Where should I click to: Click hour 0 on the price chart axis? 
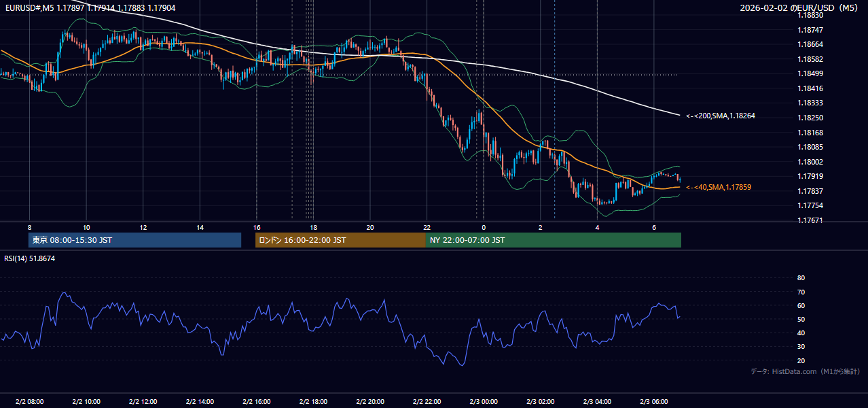pyautogui.click(x=484, y=227)
